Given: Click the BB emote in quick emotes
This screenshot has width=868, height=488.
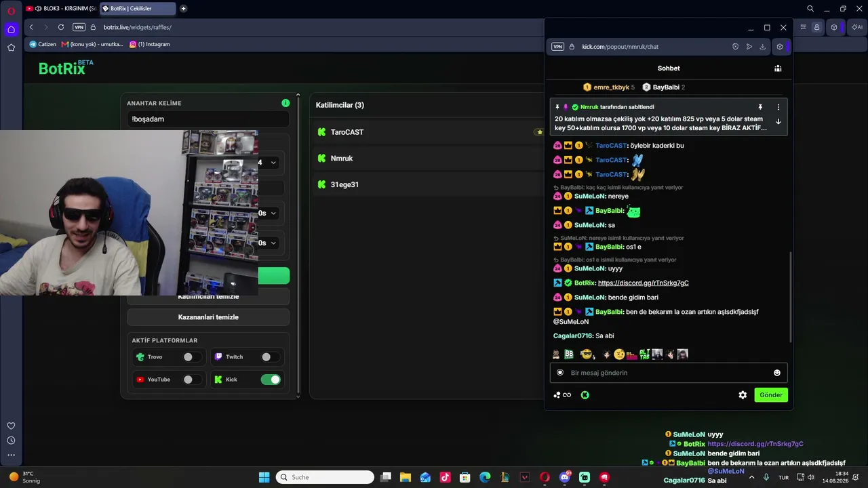Looking at the screenshot, I should tap(569, 354).
